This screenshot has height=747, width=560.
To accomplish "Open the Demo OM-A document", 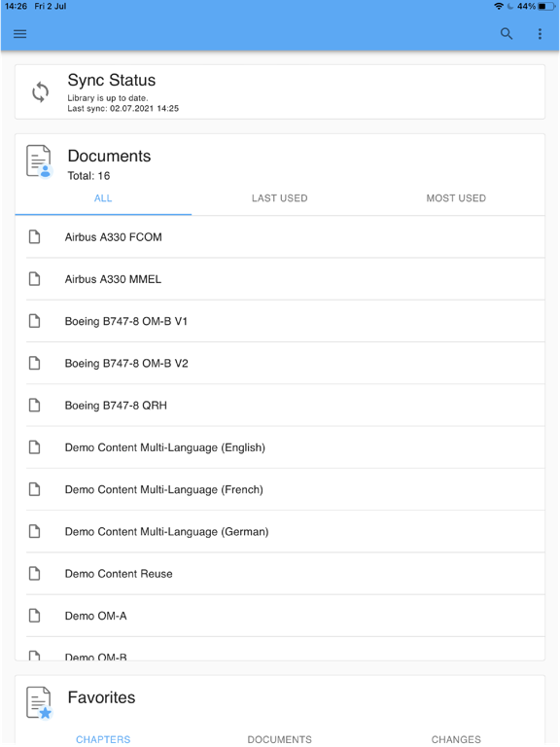I will (285, 616).
